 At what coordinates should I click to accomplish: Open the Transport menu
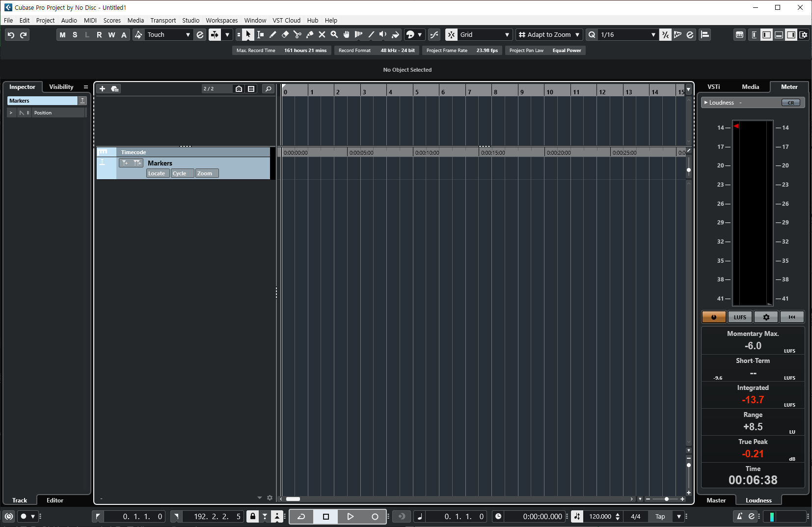click(163, 21)
